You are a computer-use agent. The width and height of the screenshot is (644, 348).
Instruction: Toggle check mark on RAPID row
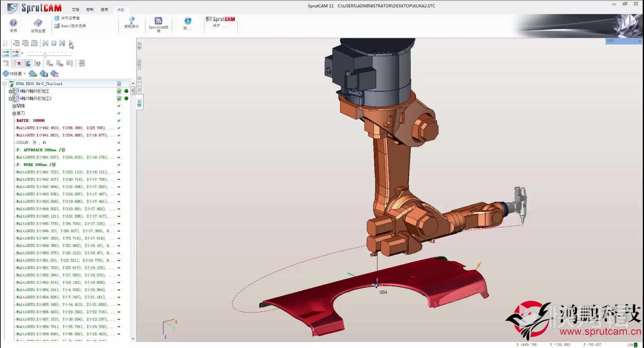tap(119, 121)
